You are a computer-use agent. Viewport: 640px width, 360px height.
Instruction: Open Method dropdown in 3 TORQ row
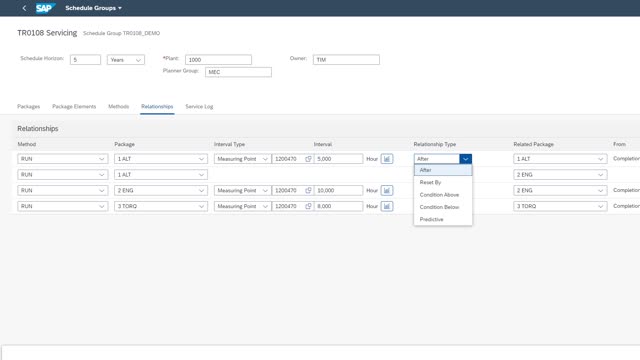63,206
